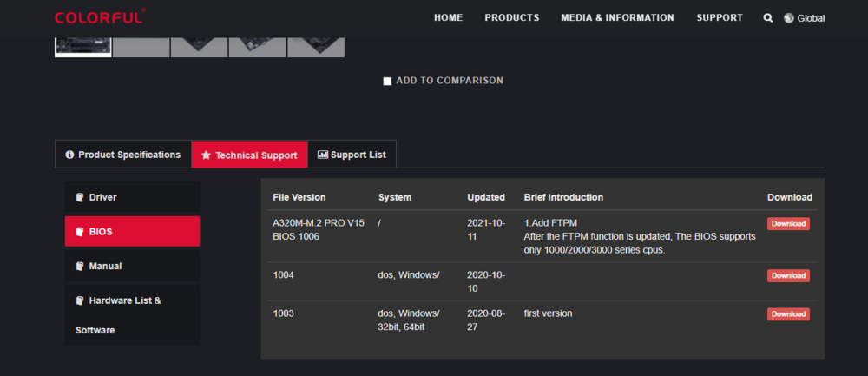The width and height of the screenshot is (868, 376).
Task: Open the Driver sidebar section
Action: tap(132, 197)
